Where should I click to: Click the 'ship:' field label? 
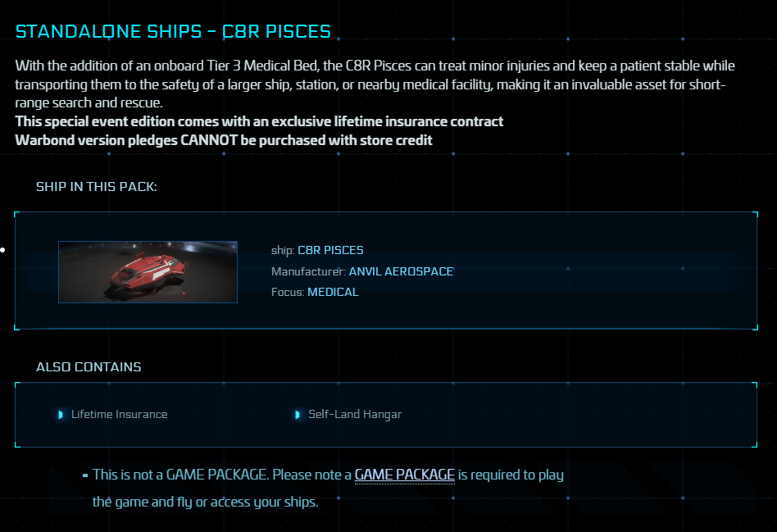click(x=283, y=250)
